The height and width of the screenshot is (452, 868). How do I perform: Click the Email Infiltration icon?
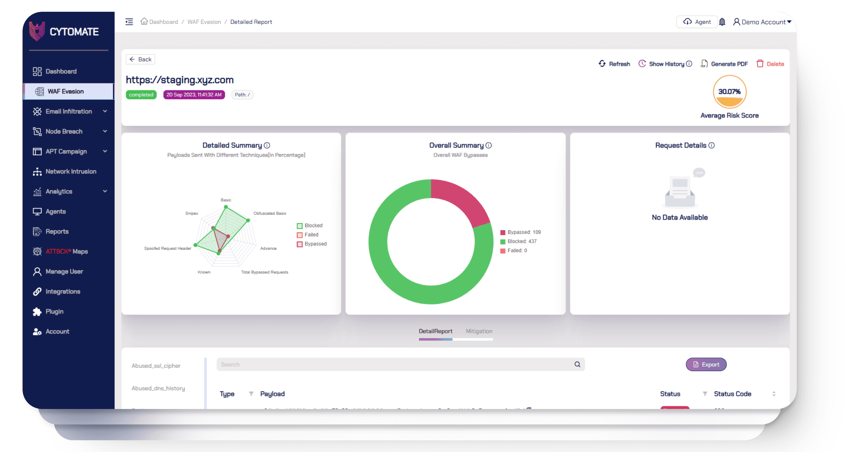37,112
